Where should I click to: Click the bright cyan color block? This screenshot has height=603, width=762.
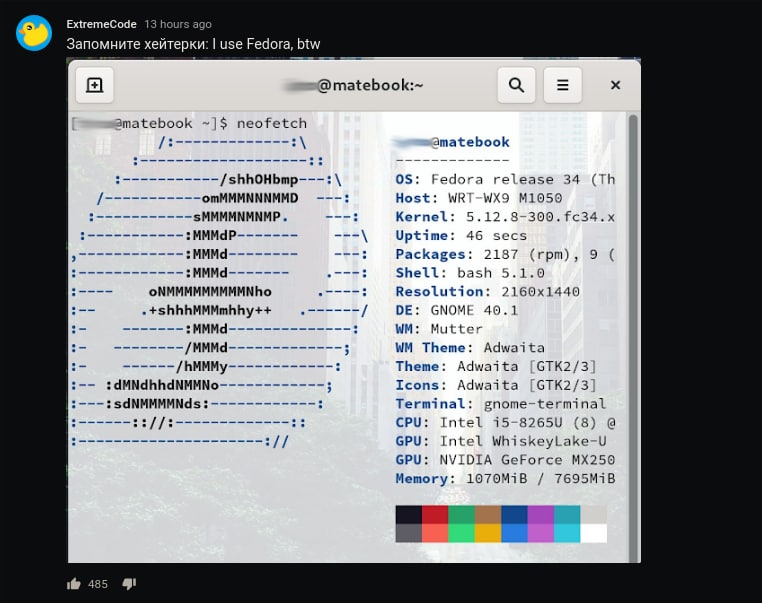[567, 533]
